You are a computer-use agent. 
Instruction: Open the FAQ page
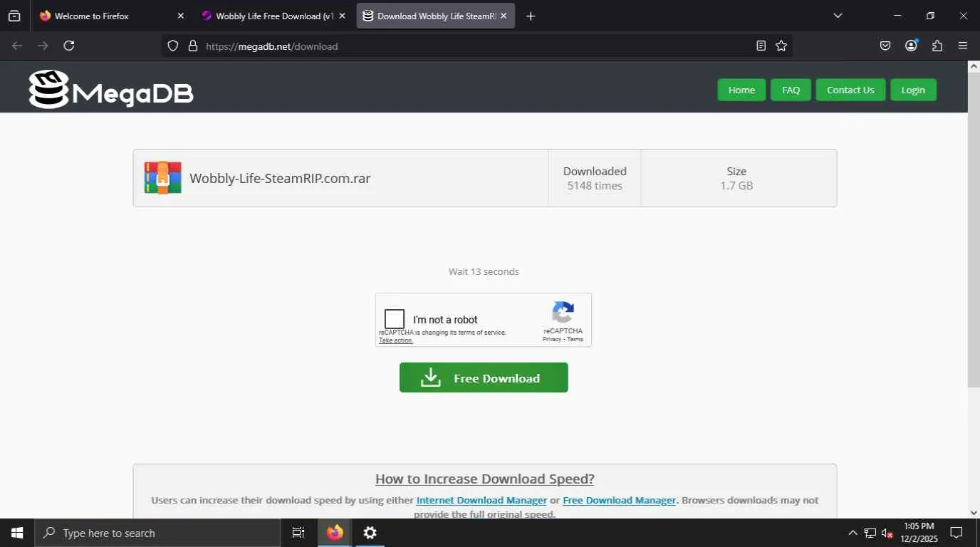pos(791,90)
